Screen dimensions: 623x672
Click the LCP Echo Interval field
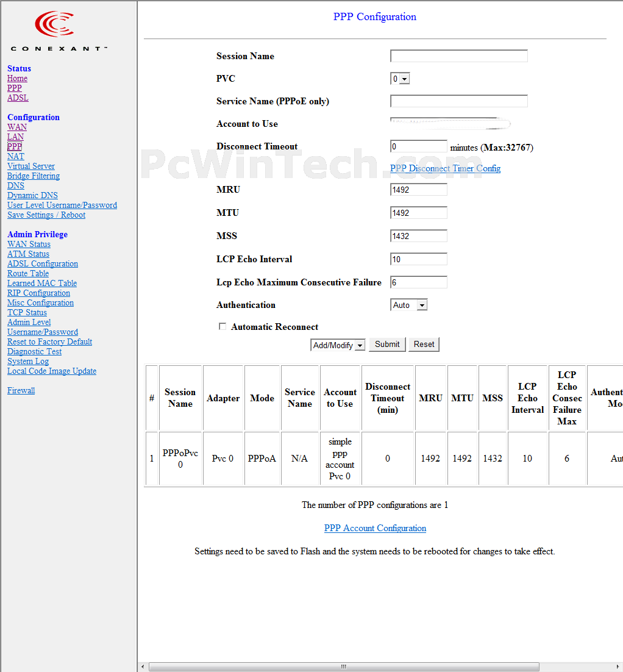419,259
